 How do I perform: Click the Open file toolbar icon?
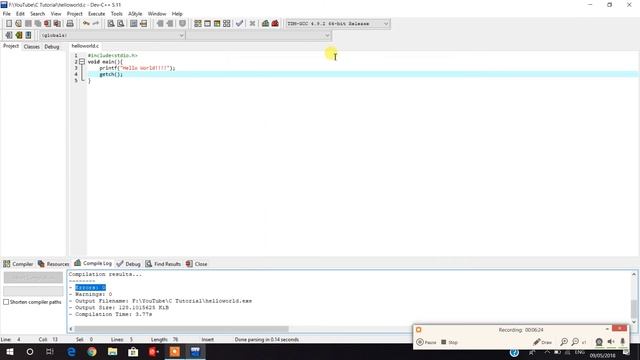tap(18, 24)
